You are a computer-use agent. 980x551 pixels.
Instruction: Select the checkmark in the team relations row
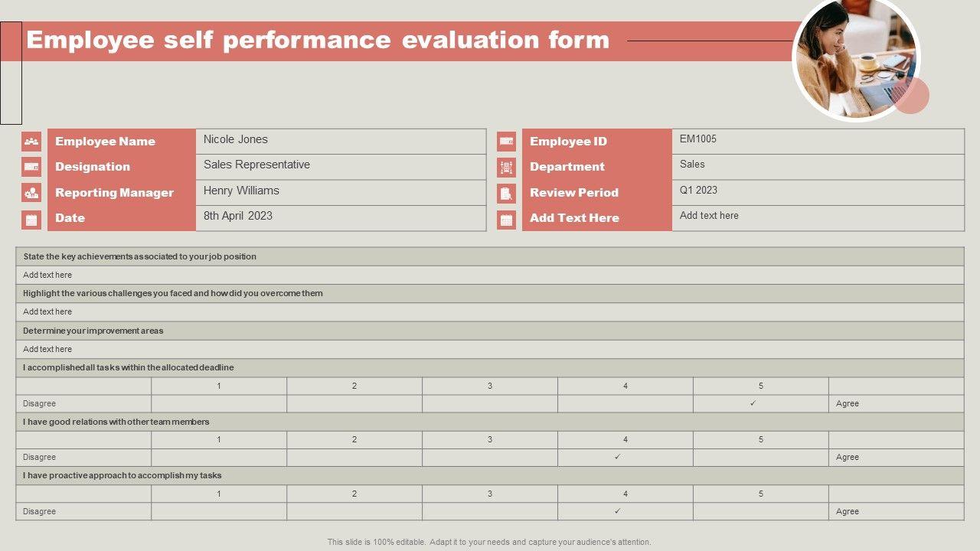tap(617, 457)
